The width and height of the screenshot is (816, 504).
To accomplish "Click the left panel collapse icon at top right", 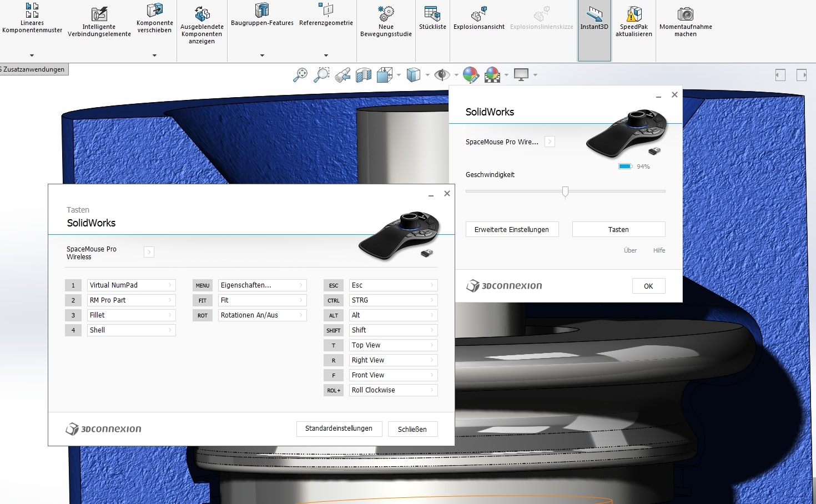I will click(x=780, y=75).
